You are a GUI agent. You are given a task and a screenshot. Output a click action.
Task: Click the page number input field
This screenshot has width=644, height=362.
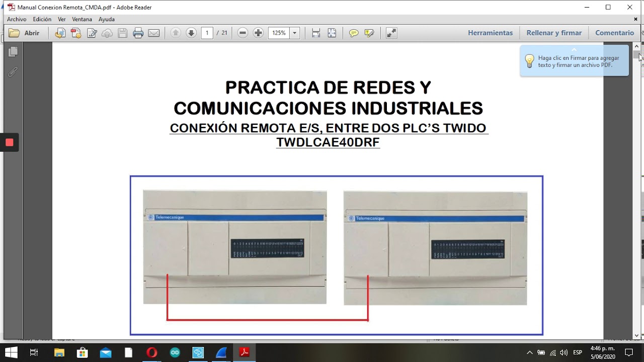coord(207,33)
